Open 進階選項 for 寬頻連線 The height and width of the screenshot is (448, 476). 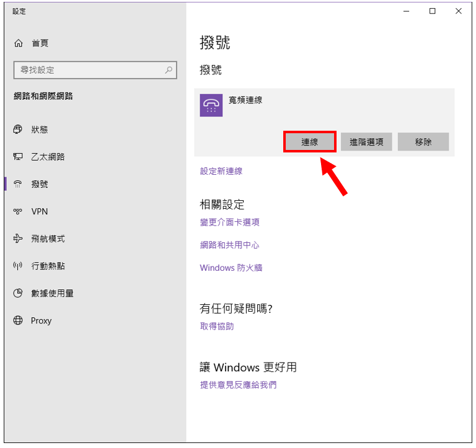(x=366, y=142)
